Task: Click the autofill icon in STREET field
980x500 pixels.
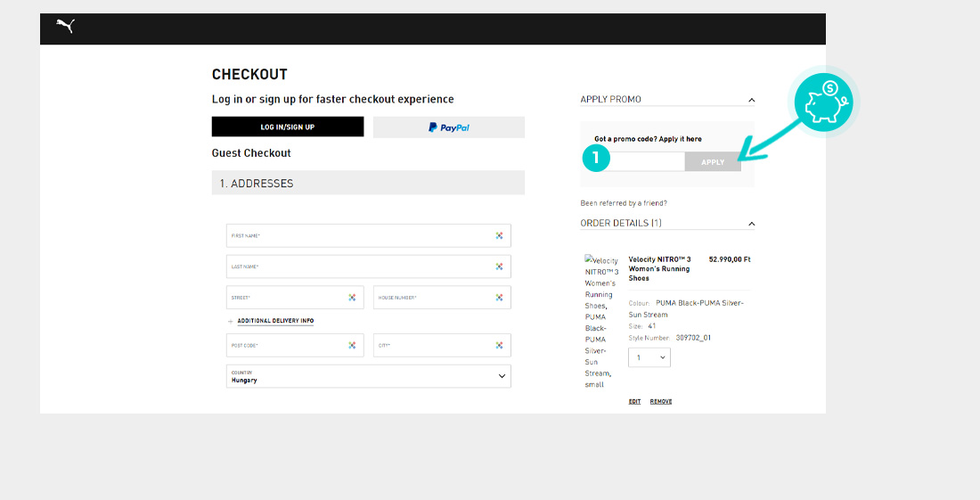Action: click(x=352, y=298)
